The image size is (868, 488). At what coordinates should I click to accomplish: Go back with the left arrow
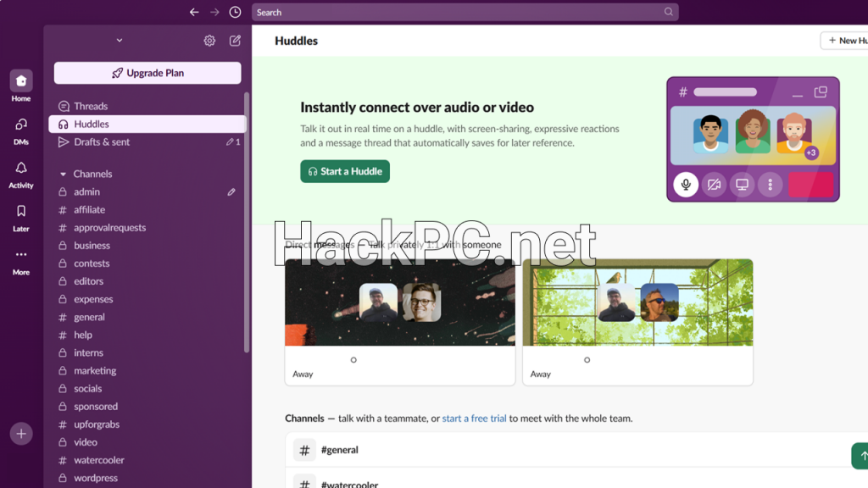click(x=194, y=12)
